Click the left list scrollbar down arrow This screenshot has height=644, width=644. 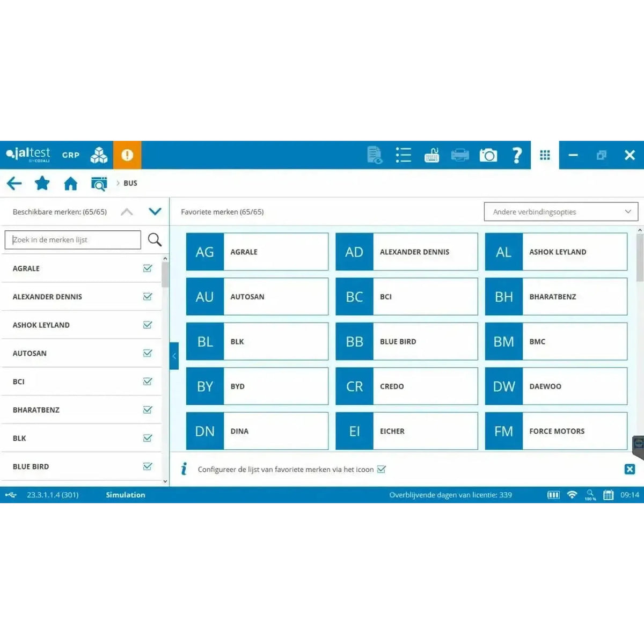tap(165, 482)
